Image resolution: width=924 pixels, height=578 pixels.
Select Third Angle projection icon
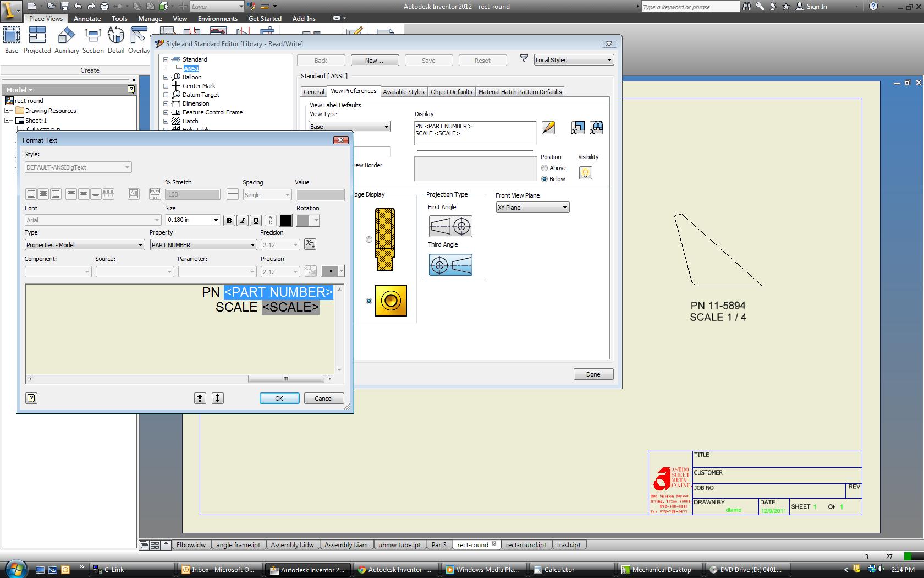click(x=450, y=265)
